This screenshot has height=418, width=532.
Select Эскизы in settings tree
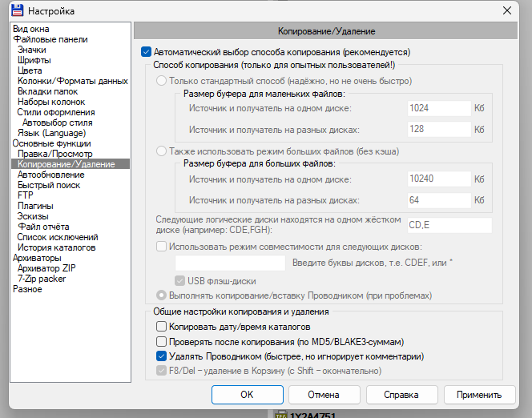pyautogui.click(x=33, y=216)
